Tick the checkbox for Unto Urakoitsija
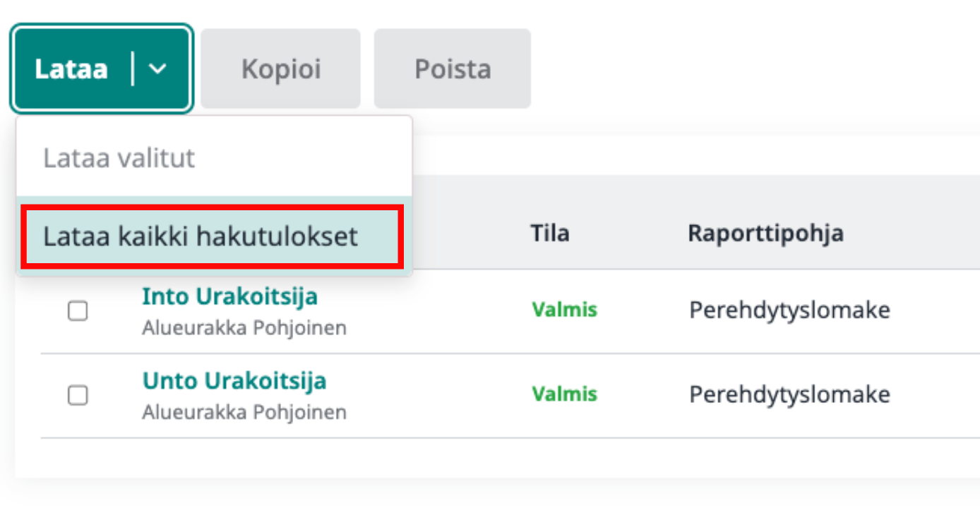 click(78, 395)
